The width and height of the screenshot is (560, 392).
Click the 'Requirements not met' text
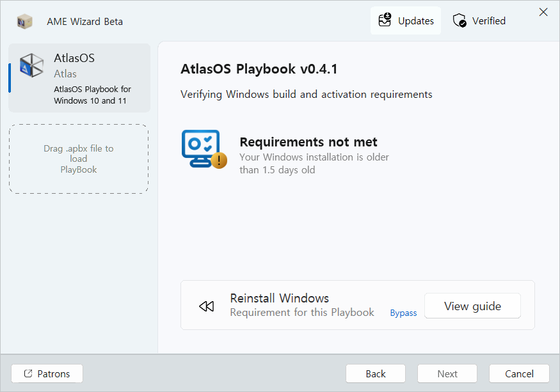point(308,142)
